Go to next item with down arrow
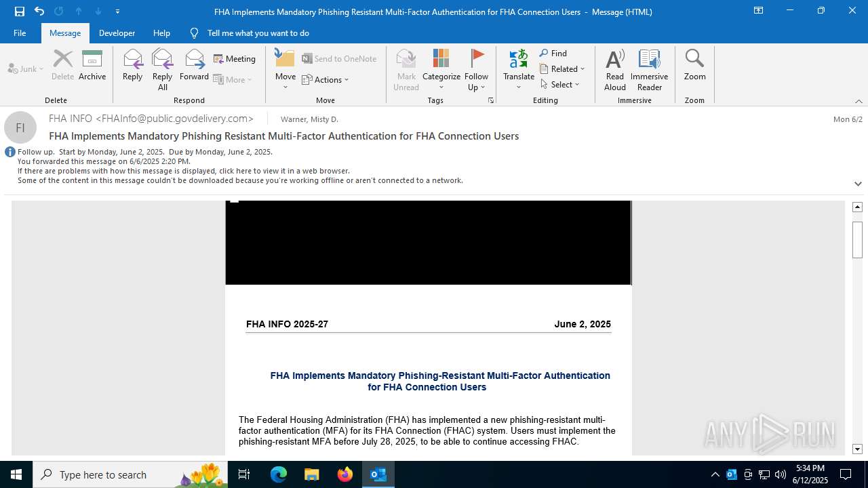 98,12
